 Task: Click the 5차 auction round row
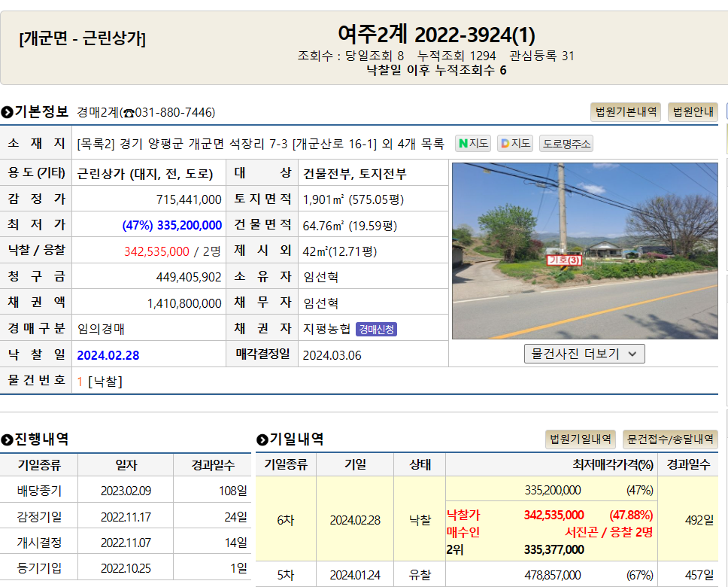tap(487, 575)
